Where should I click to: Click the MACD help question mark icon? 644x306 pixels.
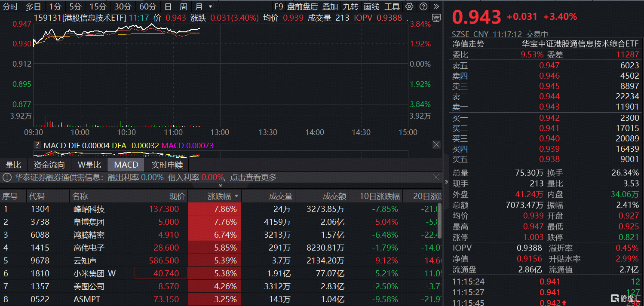coord(37,145)
